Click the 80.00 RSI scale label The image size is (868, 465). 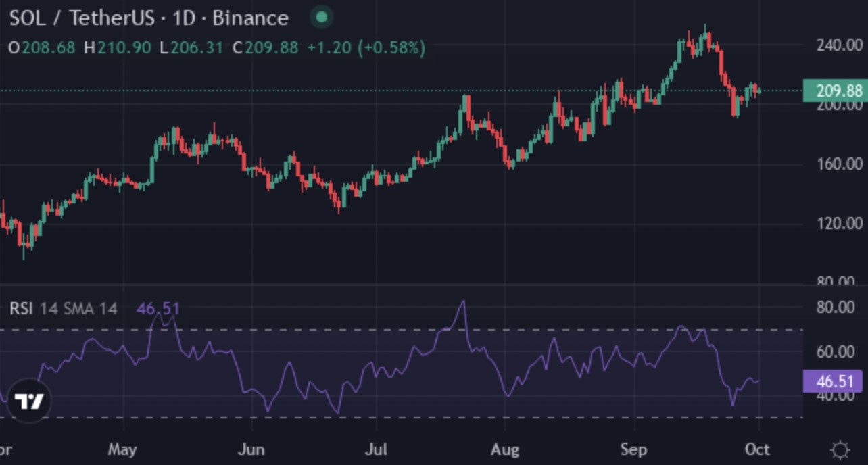click(835, 307)
